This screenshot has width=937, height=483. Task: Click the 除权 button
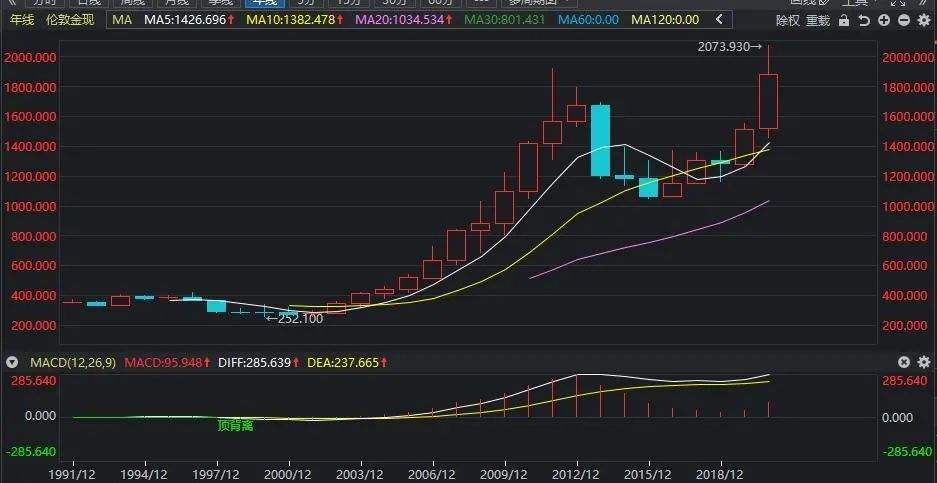point(788,21)
